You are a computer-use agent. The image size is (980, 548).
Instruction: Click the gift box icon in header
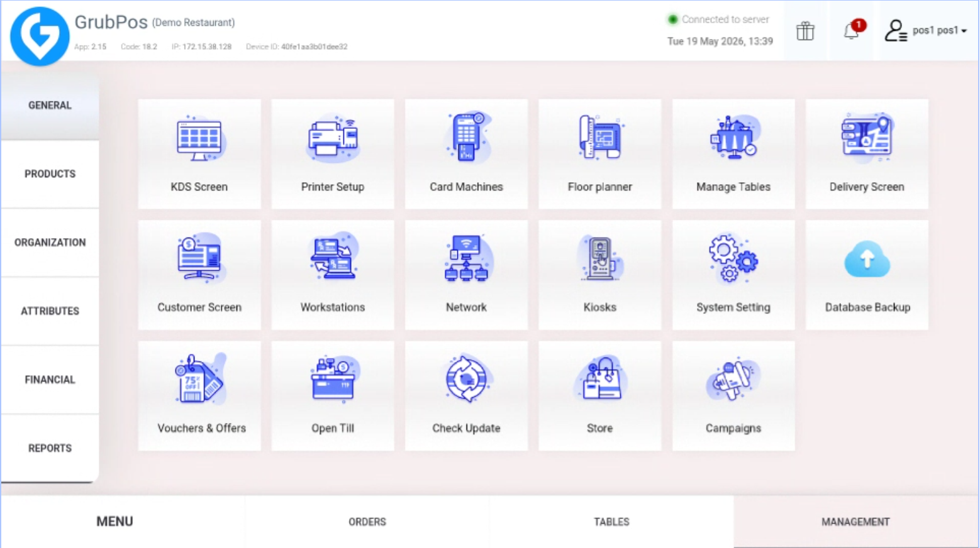805,31
